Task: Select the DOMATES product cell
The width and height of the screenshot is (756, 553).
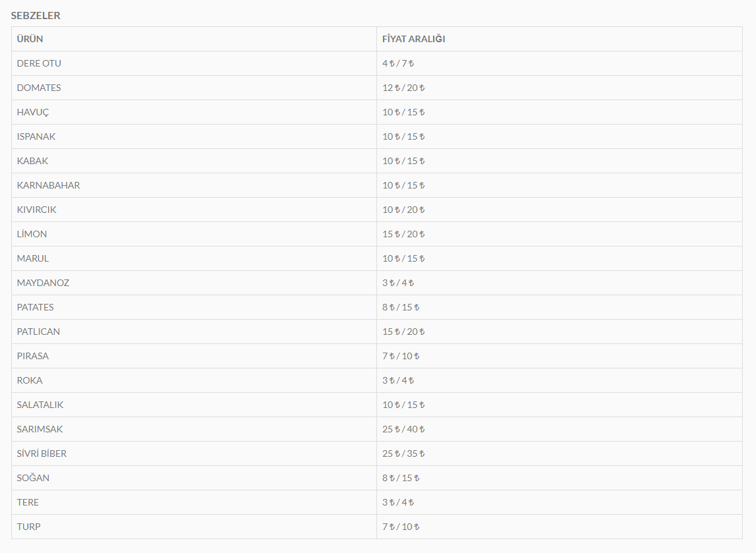Action: (194, 88)
